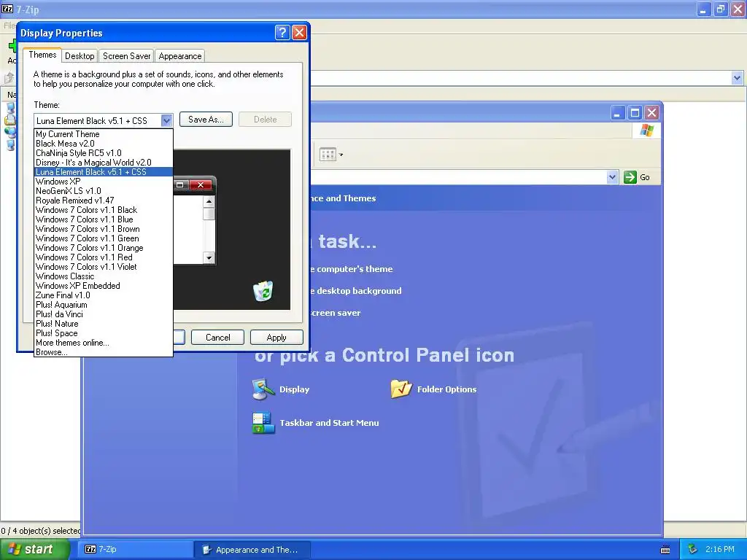
Task: Open the Display control panel icon
Action: pyautogui.click(x=263, y=389)
